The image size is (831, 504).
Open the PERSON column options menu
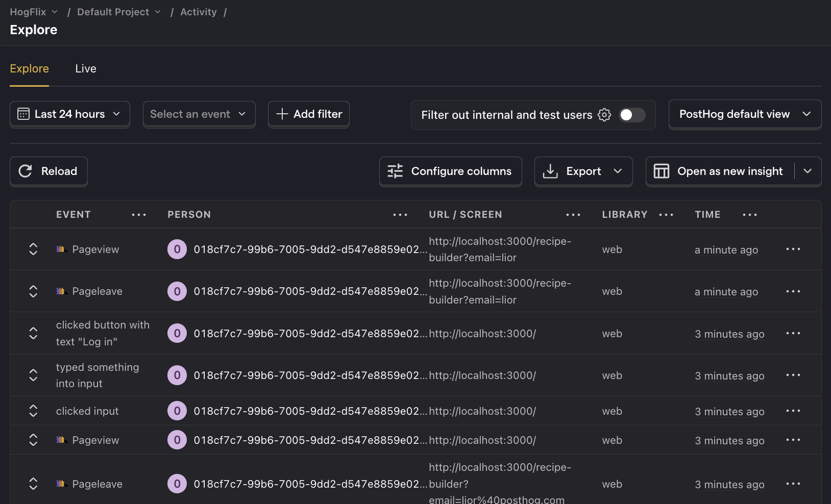coord(400,215)
